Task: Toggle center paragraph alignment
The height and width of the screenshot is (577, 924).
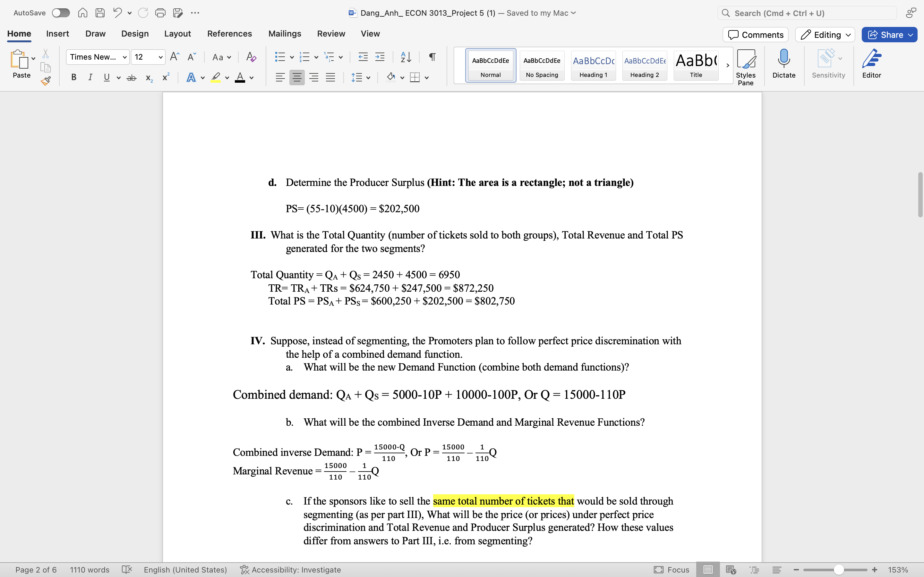Action: tap(297, 78)
